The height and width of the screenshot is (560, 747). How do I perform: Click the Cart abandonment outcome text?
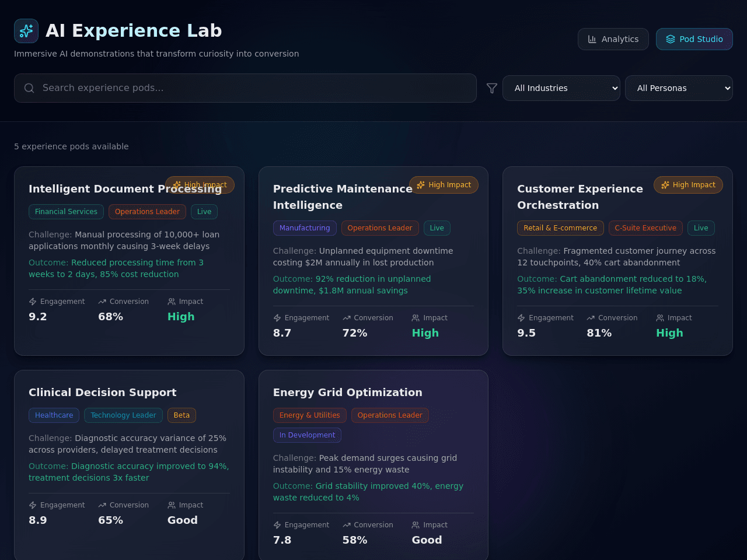point(612,285)
